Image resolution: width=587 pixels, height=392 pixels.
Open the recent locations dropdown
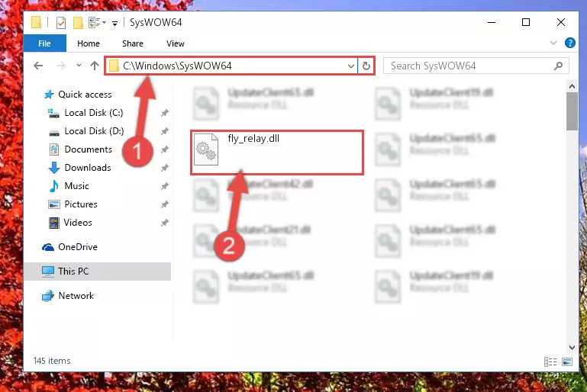79,66
